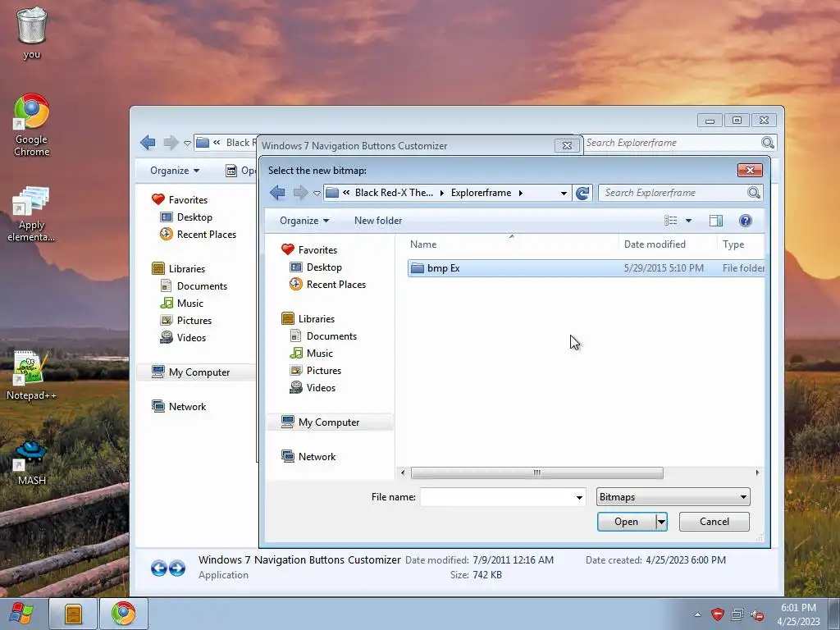The height and width of the screenshot is (630, 840).
Task: Click the File name input box
Action: 497,497
